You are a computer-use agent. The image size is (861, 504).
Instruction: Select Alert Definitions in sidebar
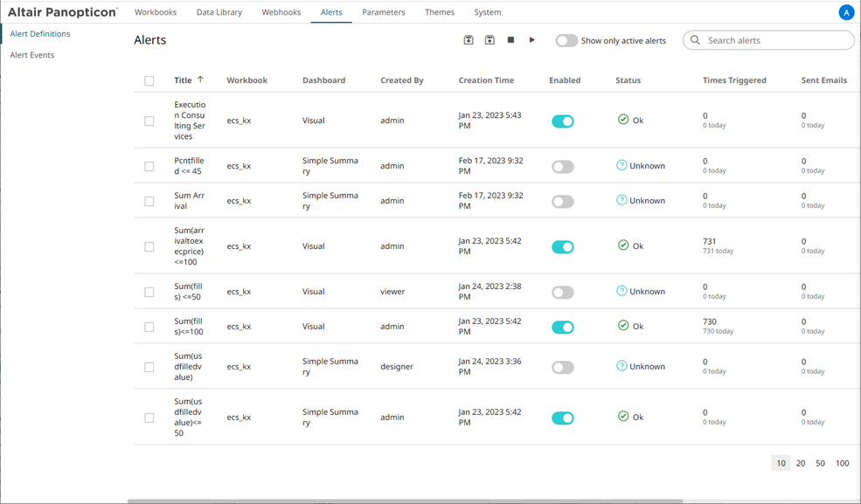point(40,33)
